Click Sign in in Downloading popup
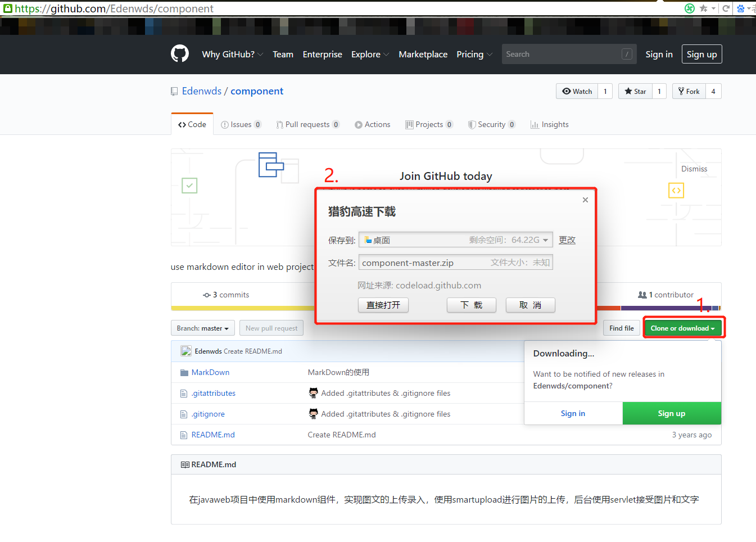Viewport: 756px width, 542px height. 573,413
